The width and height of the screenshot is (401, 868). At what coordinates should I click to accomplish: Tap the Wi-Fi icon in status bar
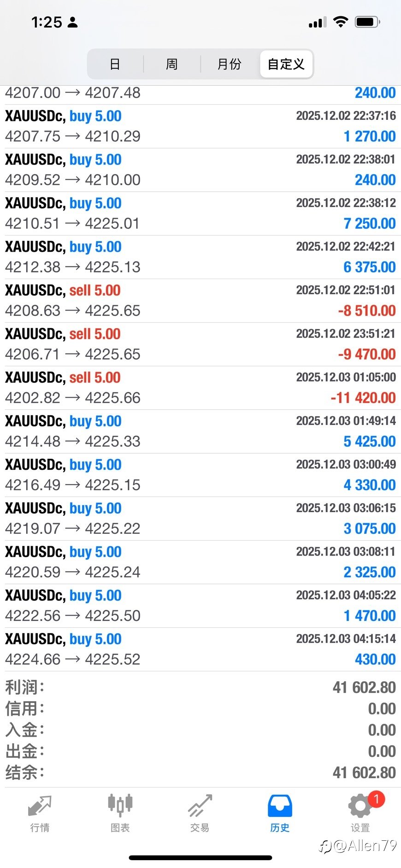point(340,22)
